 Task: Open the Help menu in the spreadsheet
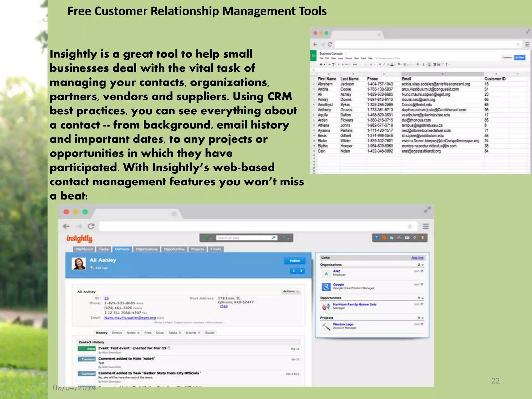370,58
